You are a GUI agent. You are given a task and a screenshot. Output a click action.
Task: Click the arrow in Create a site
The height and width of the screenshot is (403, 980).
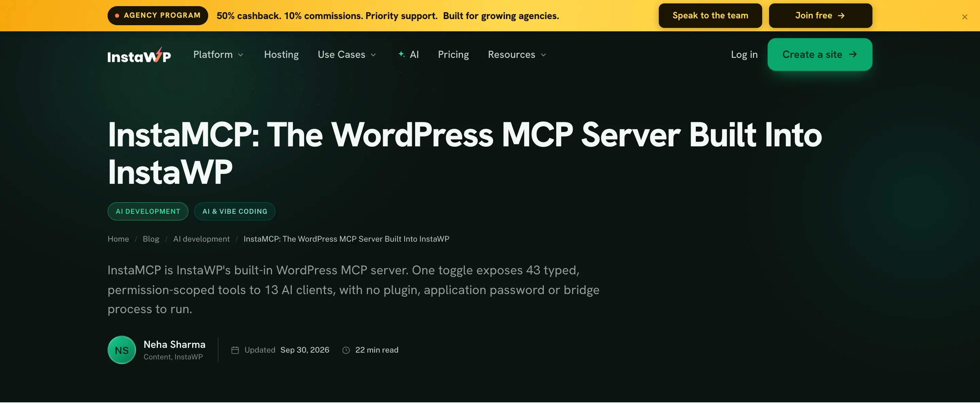(x=853, y=54)
